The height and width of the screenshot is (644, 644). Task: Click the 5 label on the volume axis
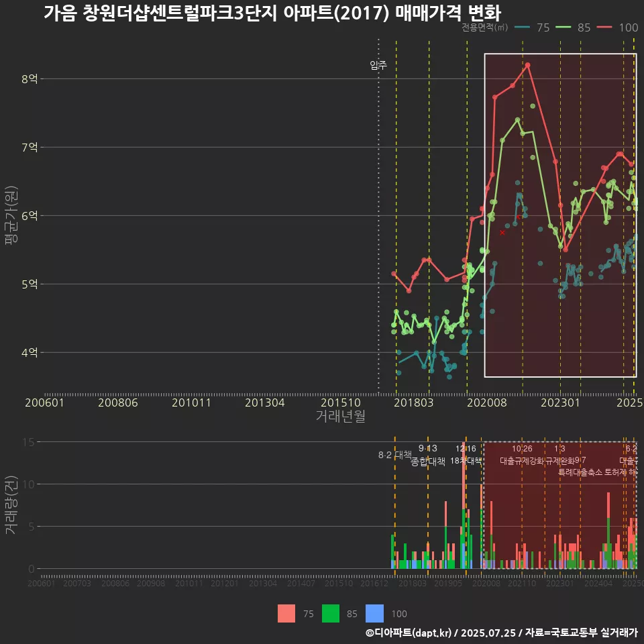(x=32, y=527)
